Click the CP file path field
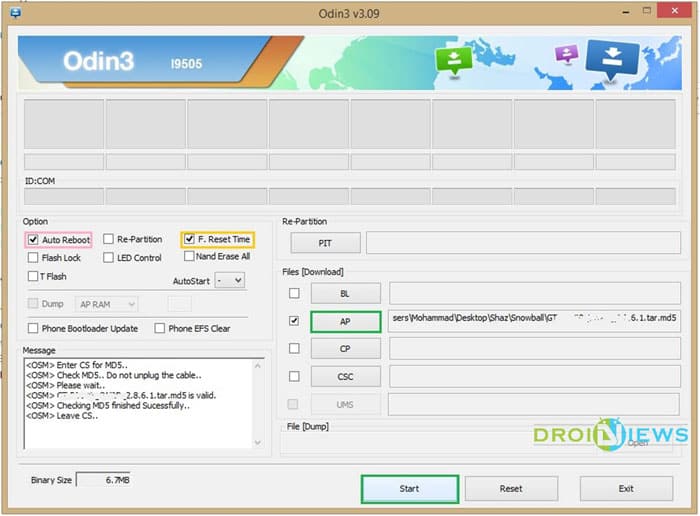Viewport: 700px width, 516px height. click(535, 348)
